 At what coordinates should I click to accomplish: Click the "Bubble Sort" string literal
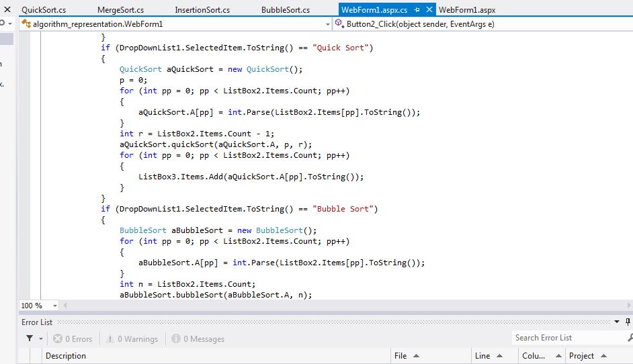343,209
